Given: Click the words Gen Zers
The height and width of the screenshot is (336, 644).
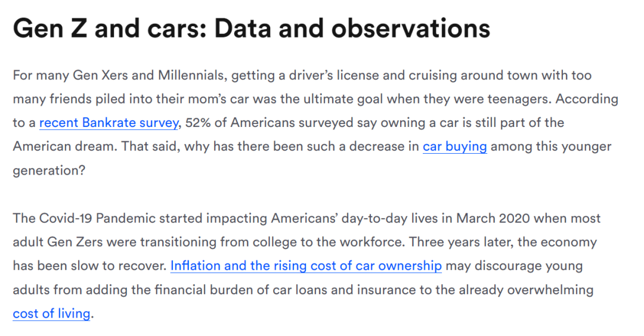Looking at the screenshot, I should (75, 242).
